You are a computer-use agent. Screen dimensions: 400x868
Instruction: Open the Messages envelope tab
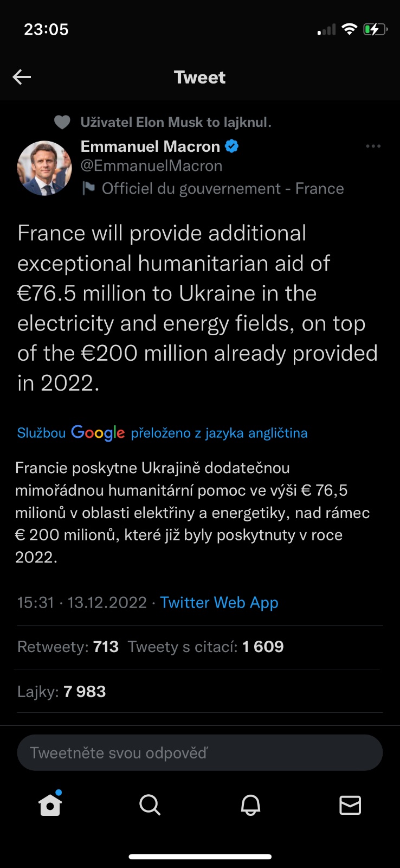[x=350, y=805]
